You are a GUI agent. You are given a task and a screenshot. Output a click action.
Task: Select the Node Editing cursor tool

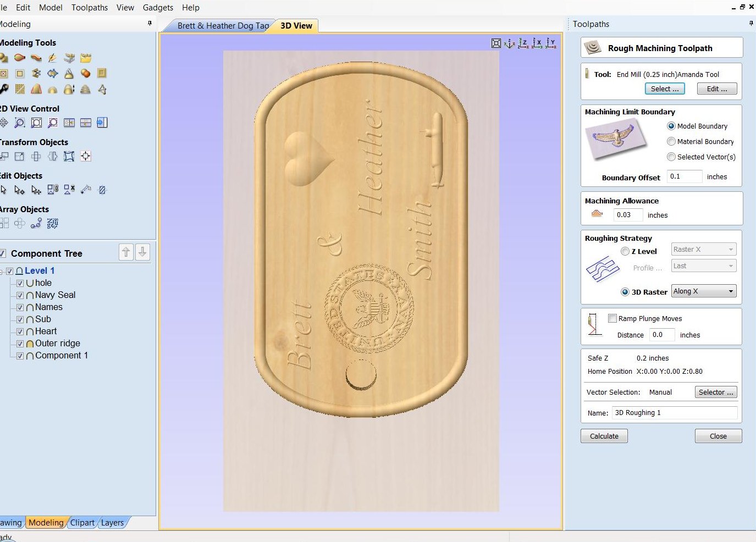click(20, 190)
